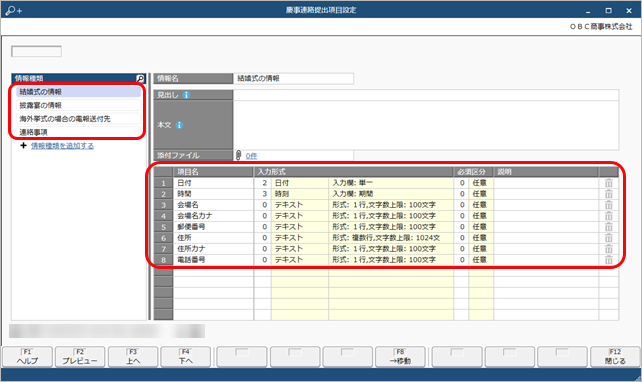Click info icon next to 本文
Viewport: 642px width, 382px height.
pyautogui.click(x=179, y=125)
